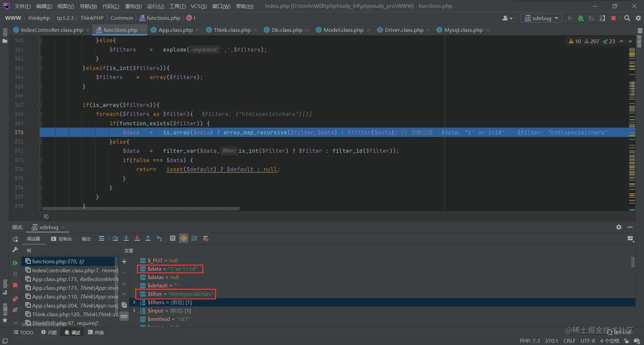Click the Common breadcrumb folder

pyautogui.click(x=122, y=18)
